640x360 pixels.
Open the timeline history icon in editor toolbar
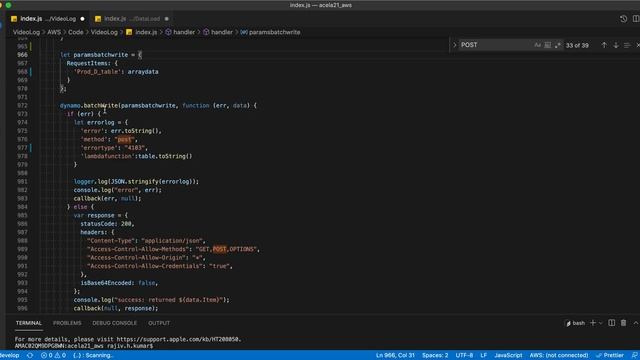point(623,19)
